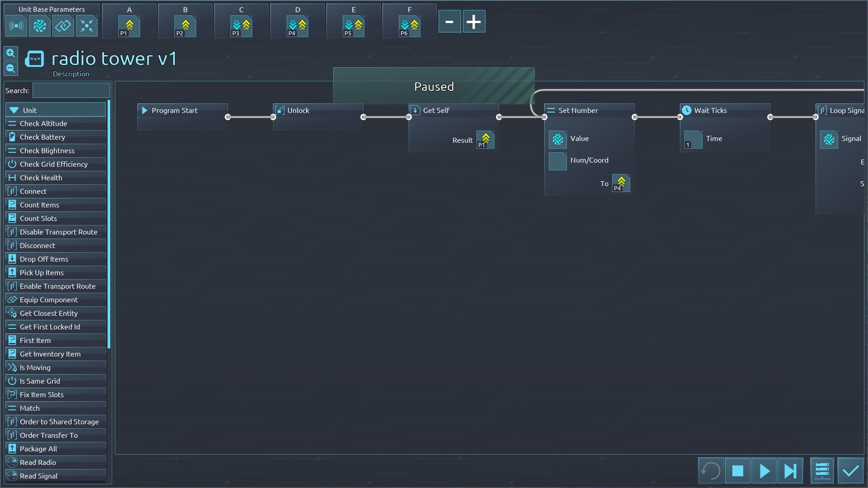Click the restart loop arrow icon
868x488 pixels.
(x=711, y=471)
